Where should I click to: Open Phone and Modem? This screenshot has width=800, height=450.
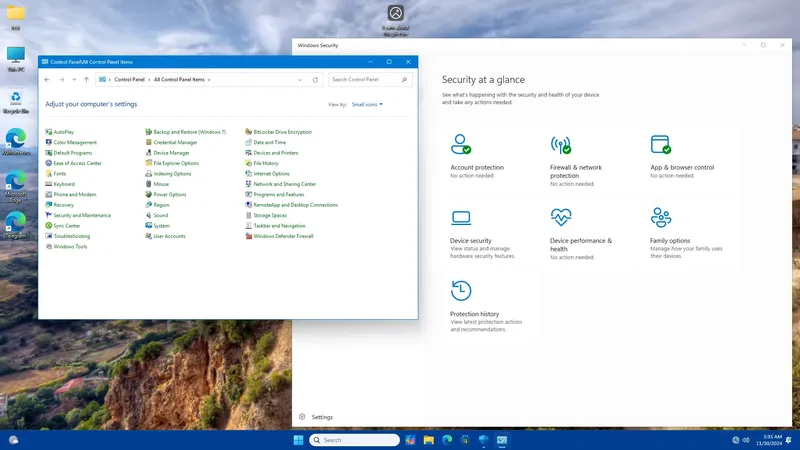tap(74, 194)
